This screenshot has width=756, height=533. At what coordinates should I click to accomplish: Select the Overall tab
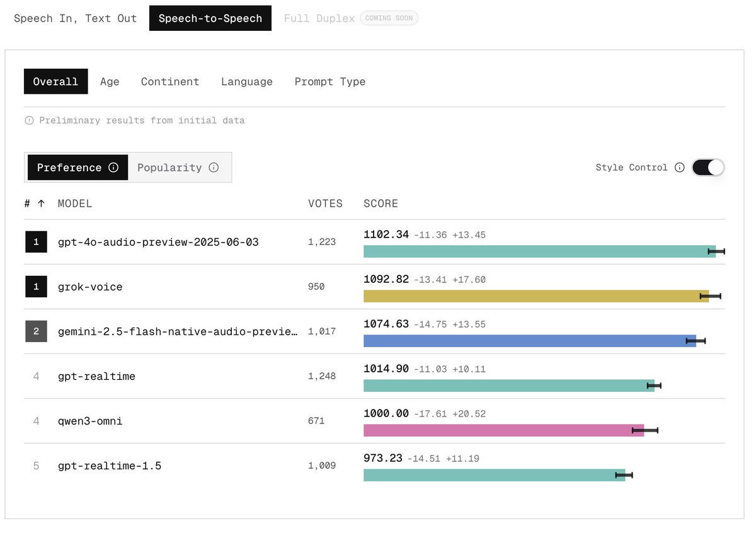[x=56, y=81]
